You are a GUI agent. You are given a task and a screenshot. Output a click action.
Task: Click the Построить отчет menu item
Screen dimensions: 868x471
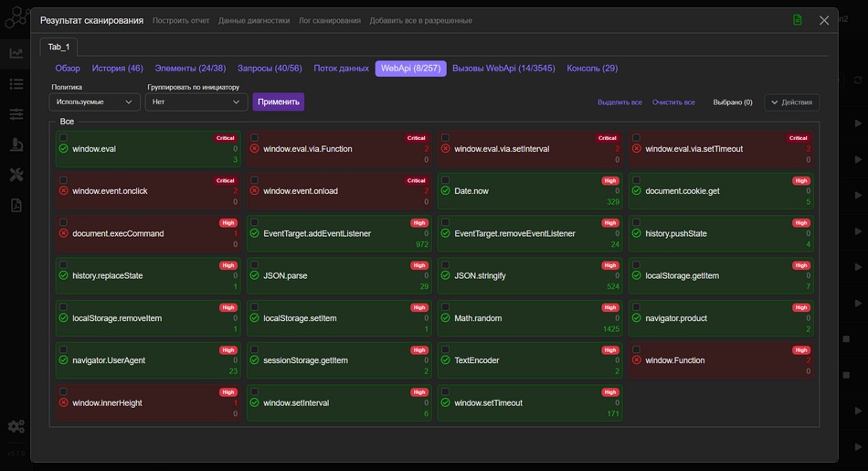click(x=181, y=20)
